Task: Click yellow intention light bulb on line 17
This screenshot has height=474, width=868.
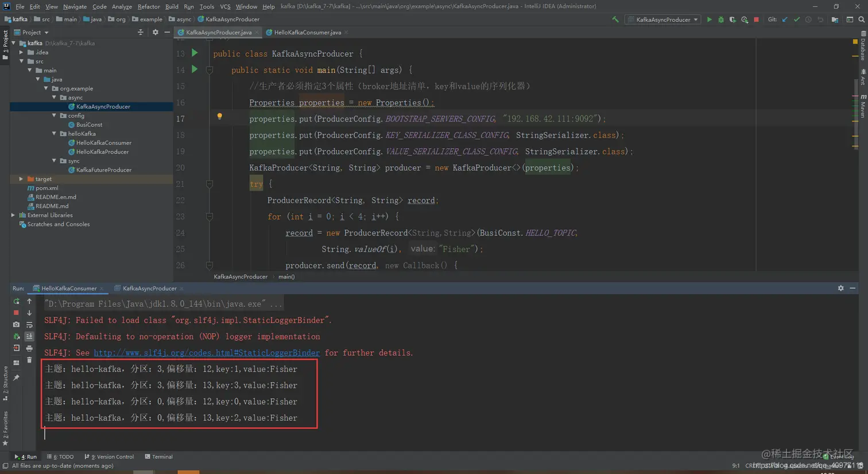Action: 219,117
